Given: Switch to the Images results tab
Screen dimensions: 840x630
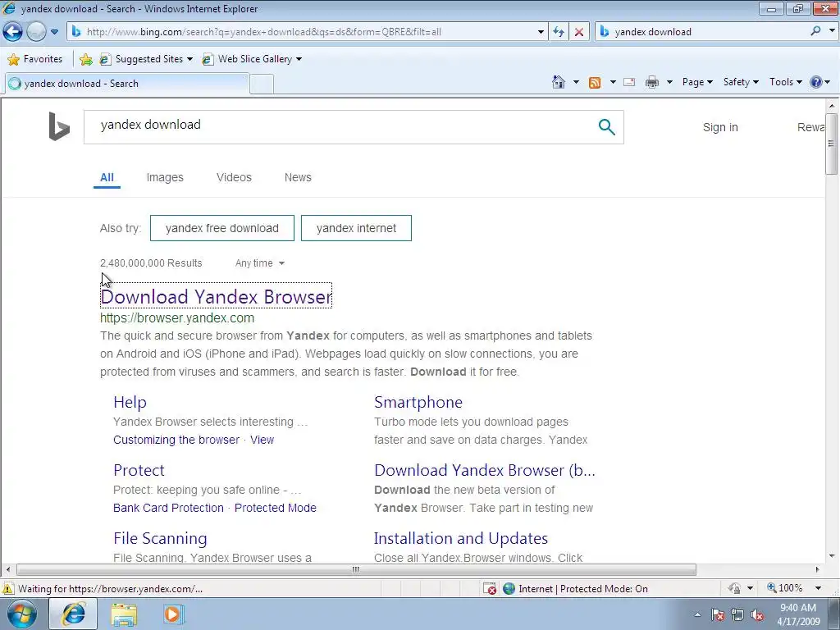Looking at the screenshot, I should click(165, 177).
